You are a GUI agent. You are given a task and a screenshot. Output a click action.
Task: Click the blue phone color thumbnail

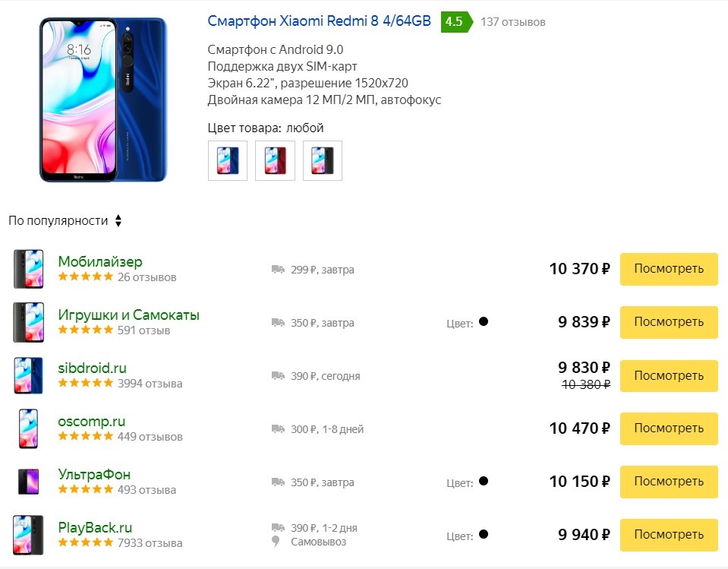point(227,160)
